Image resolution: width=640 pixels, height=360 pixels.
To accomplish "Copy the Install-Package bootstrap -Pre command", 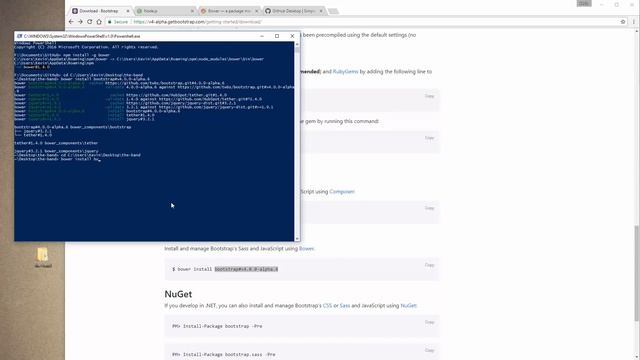I will (x=429, y=322).
